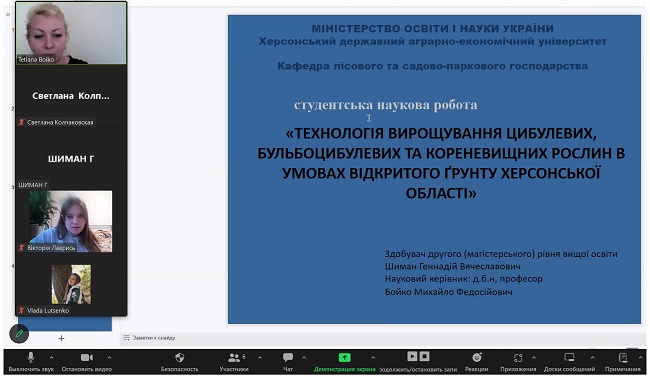Open Доски сообщений whiteboards icon
650x377 pixels.
pos(569,358)
